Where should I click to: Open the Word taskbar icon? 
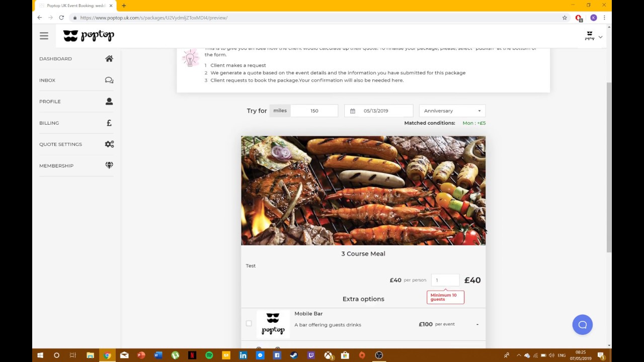click(158, 355)
